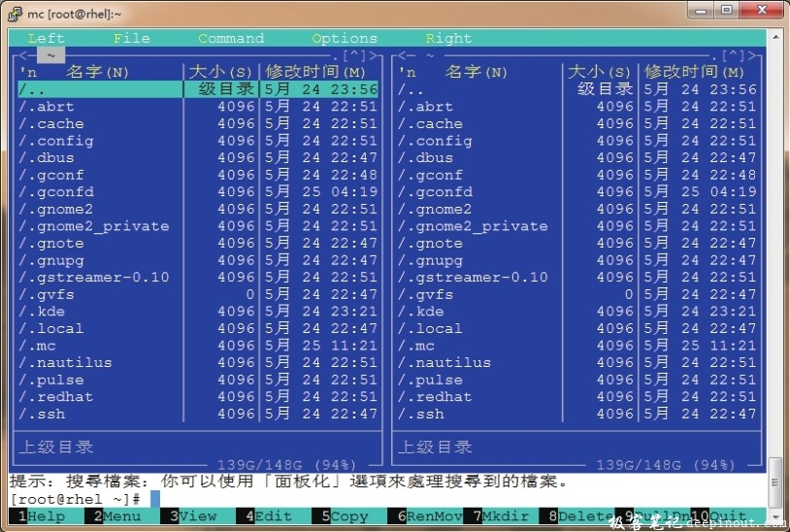790x532 pixels.
Task: Sort right panel by 大小(S) column
Action: click(599, 72)
